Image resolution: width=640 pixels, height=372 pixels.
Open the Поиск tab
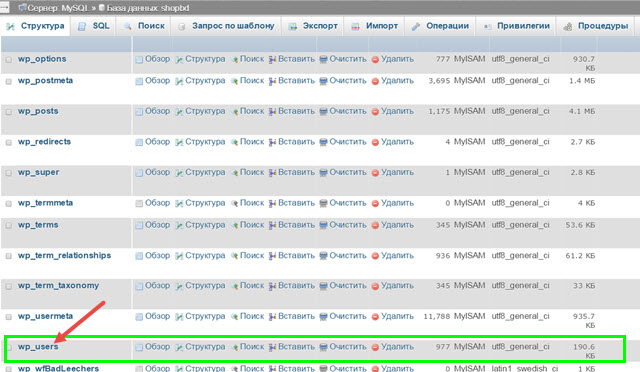144,26
